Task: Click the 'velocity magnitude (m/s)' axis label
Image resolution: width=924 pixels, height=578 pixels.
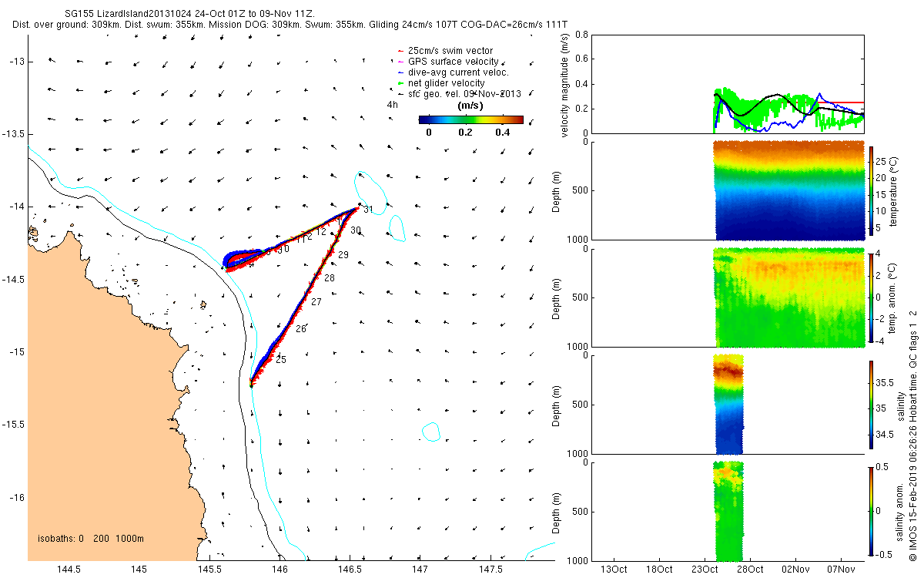Action: click(566, 84)
